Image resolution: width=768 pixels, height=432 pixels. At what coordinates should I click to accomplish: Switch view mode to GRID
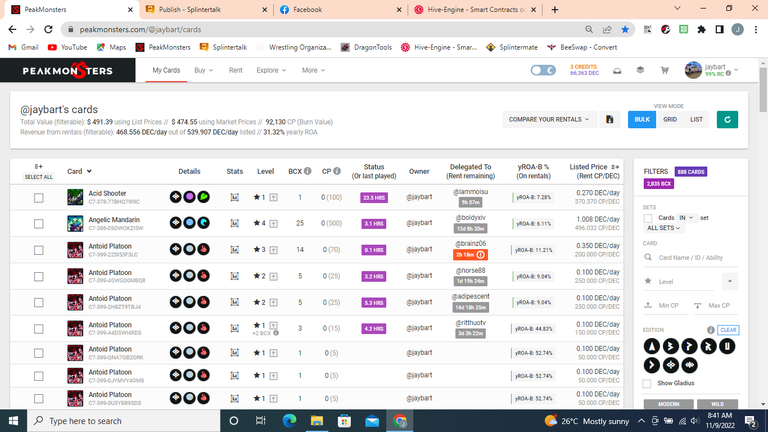[x=670, y=120]
